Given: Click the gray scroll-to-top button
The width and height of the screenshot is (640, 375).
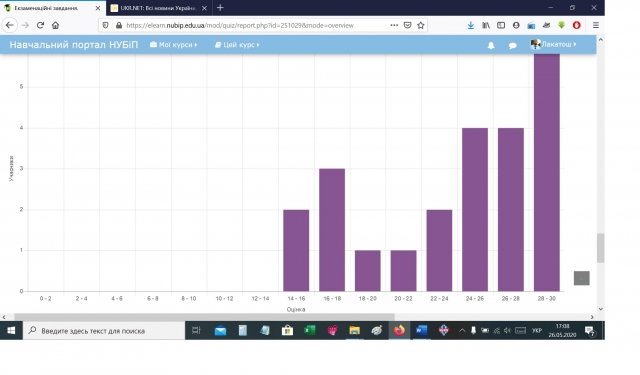Looking at the screenshot, I should (x=582, y=278).
